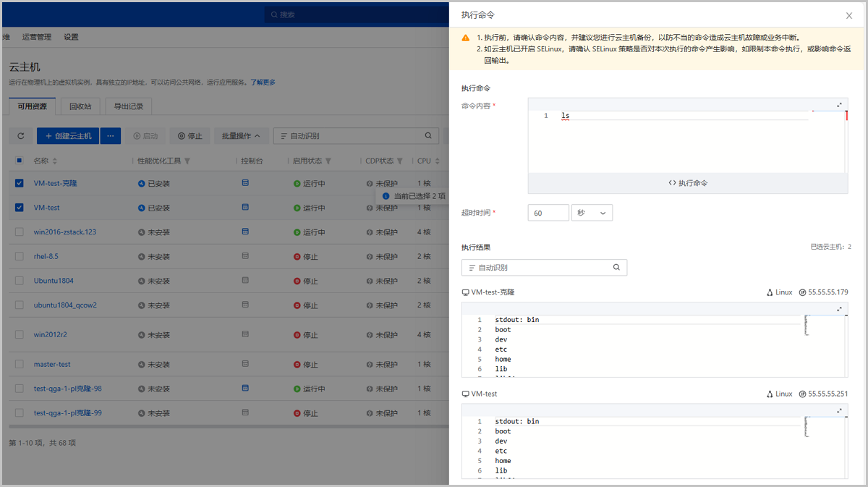Image resolution: width=868 pixels, height=487 pixels.
Task: Click the more actions ellipsis button
Action: coord(111,136)
